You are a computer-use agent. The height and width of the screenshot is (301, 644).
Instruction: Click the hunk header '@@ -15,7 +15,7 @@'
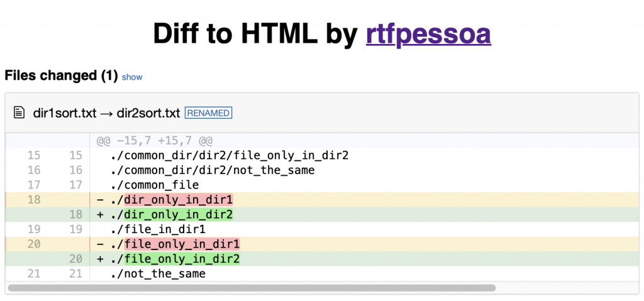155,141
